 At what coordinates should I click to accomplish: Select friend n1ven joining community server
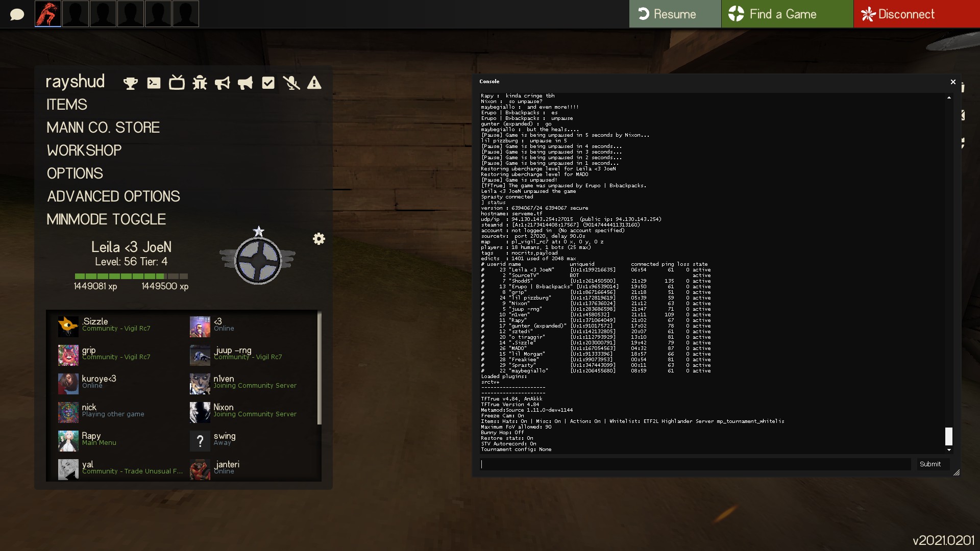(252, 383)
